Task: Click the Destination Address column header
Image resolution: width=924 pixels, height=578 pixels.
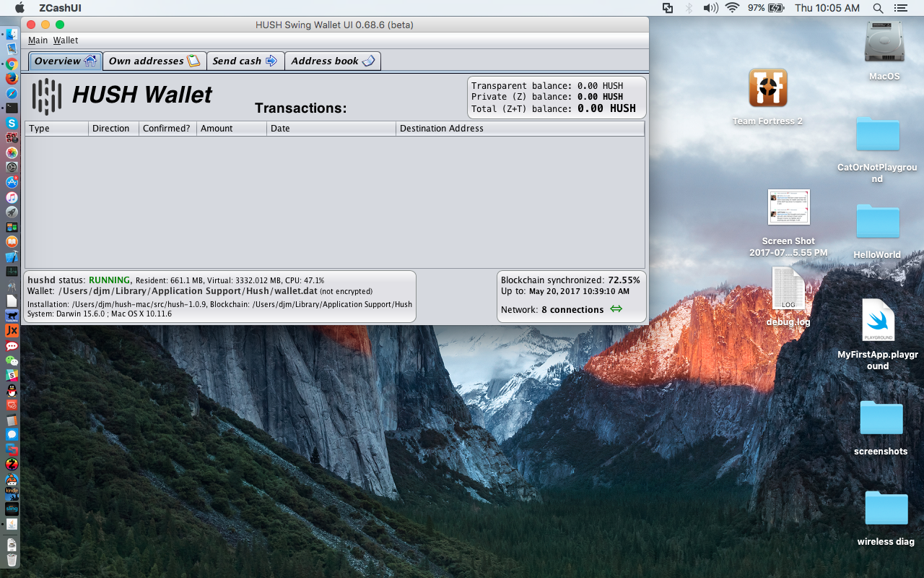Action: pos(520,129)
